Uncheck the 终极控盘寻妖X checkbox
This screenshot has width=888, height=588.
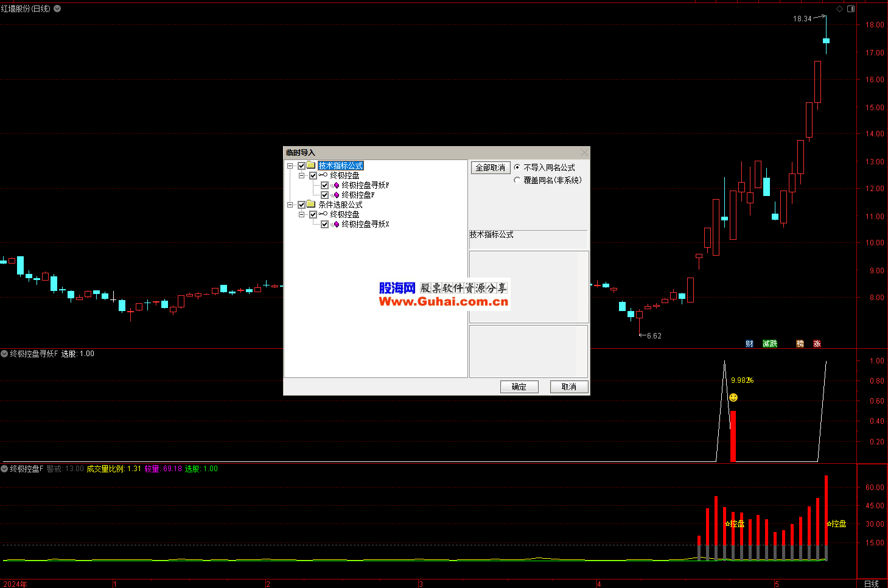tap(324, 224)
